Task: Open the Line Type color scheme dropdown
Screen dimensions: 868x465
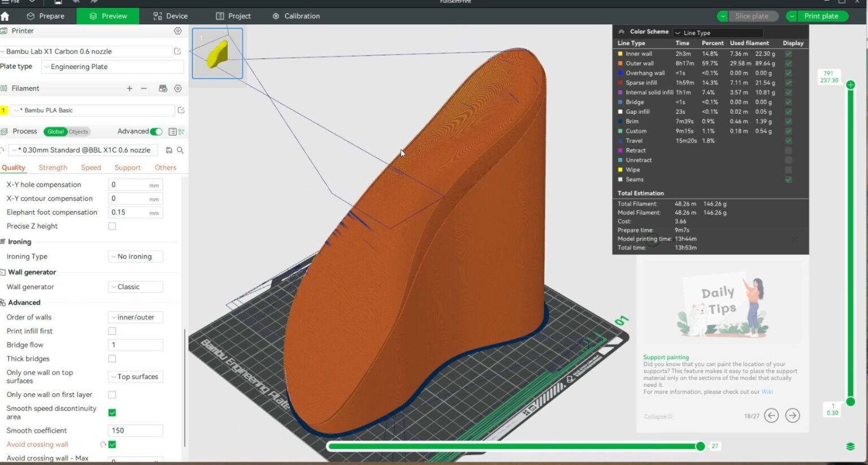Action: 718,33
